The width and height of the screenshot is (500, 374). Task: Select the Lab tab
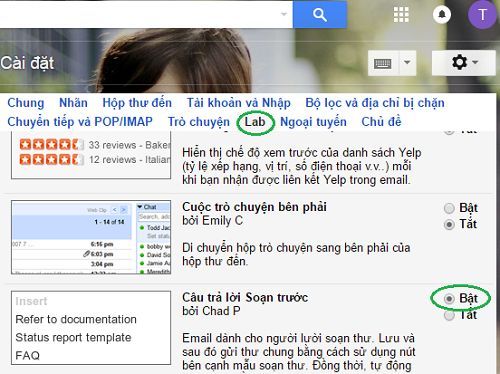[255, 122]
